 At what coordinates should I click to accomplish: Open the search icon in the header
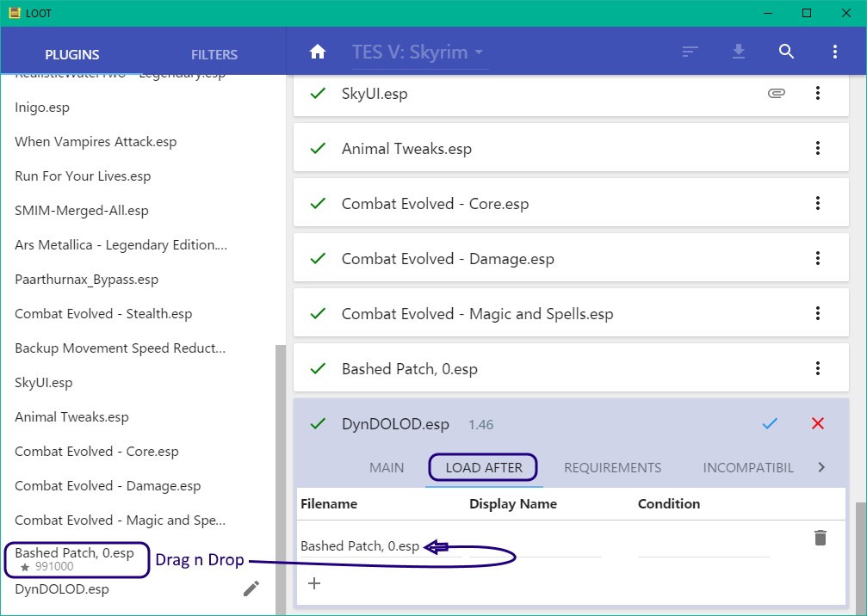786,52
